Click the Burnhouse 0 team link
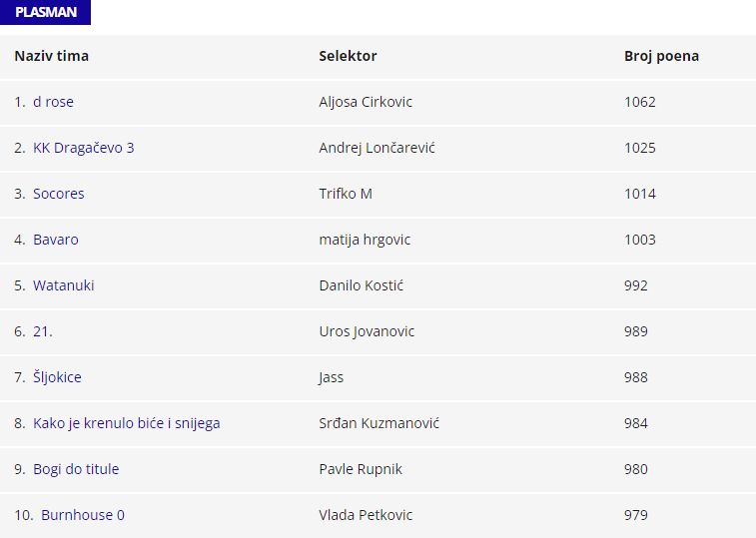The height and width of the screenshot is (538, 756). (x=83, y=515)
